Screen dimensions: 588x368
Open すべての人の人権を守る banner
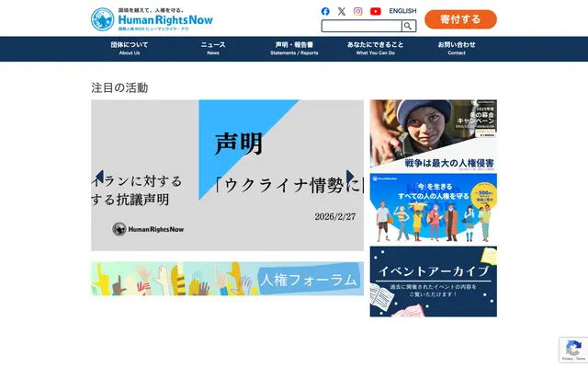[x=433, y=209]
